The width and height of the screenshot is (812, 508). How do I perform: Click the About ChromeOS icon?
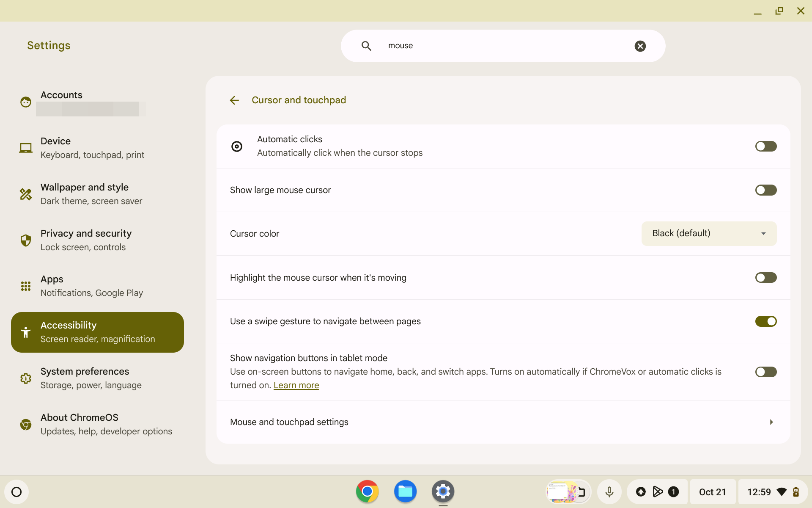25,424
